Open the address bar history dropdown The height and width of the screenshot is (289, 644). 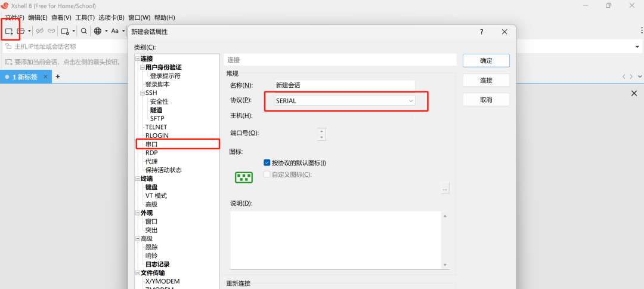[637, 47]
